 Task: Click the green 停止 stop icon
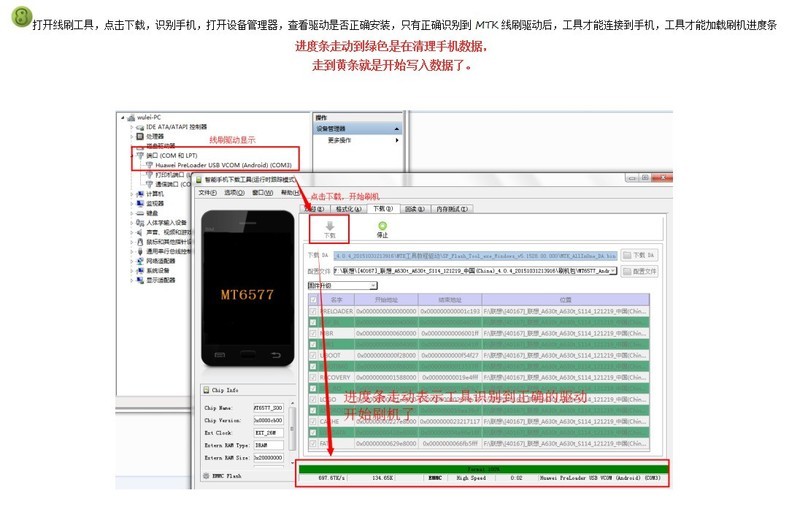click(382, 226)
